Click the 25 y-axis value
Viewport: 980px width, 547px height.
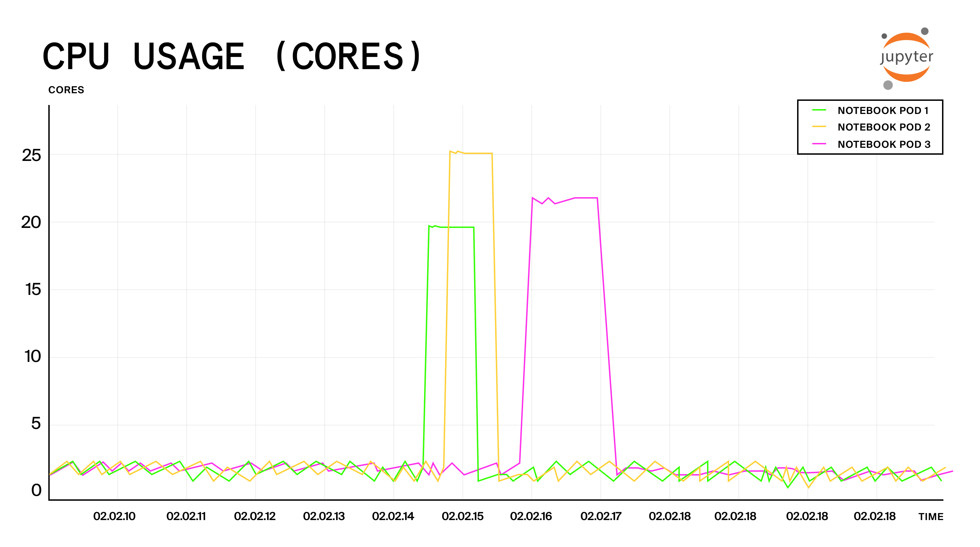click(x=31, y=155)
